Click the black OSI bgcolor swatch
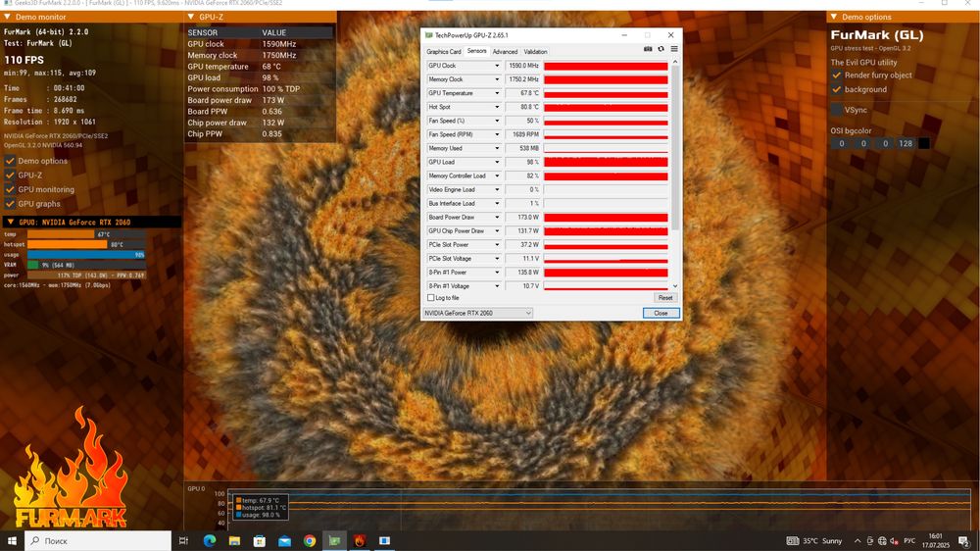Screen dimensions: 980x551 coord(924,143)
